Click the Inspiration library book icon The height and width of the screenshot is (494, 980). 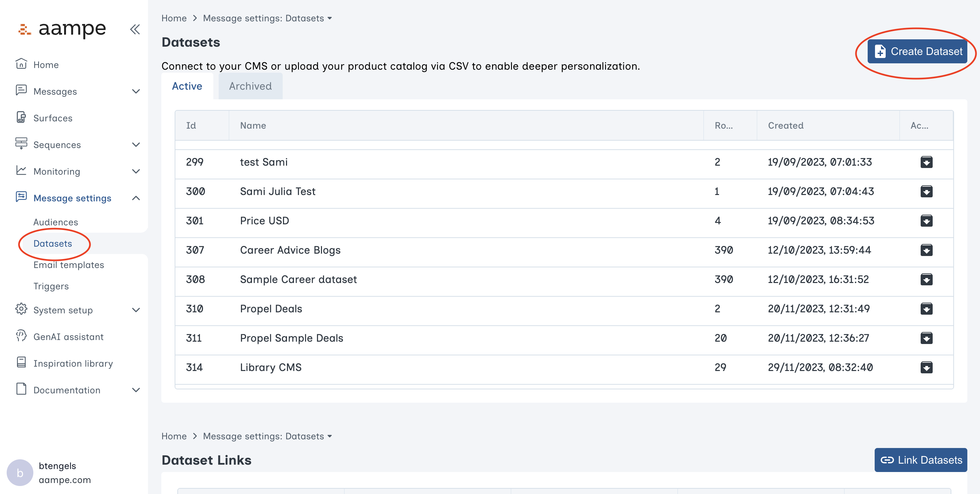[21, 362]
